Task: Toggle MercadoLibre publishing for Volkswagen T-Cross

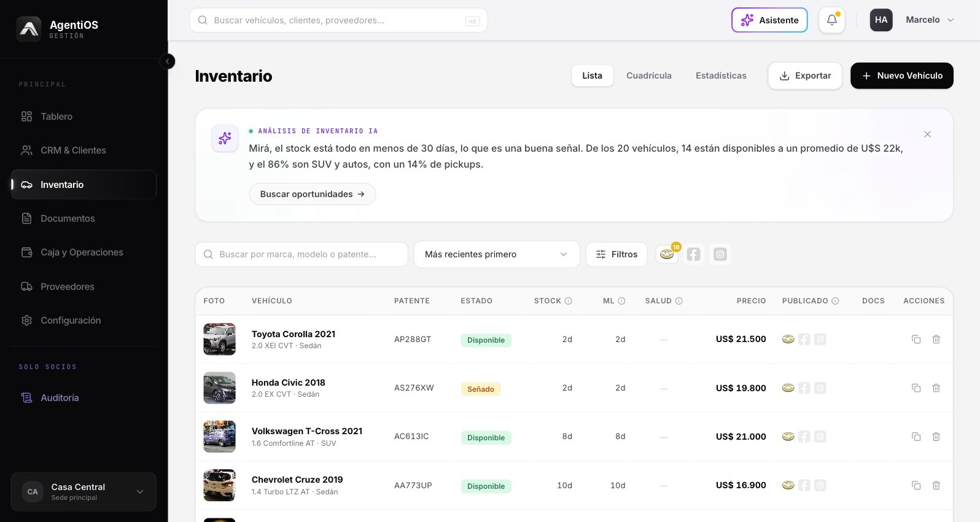Action: coord(788,437)
